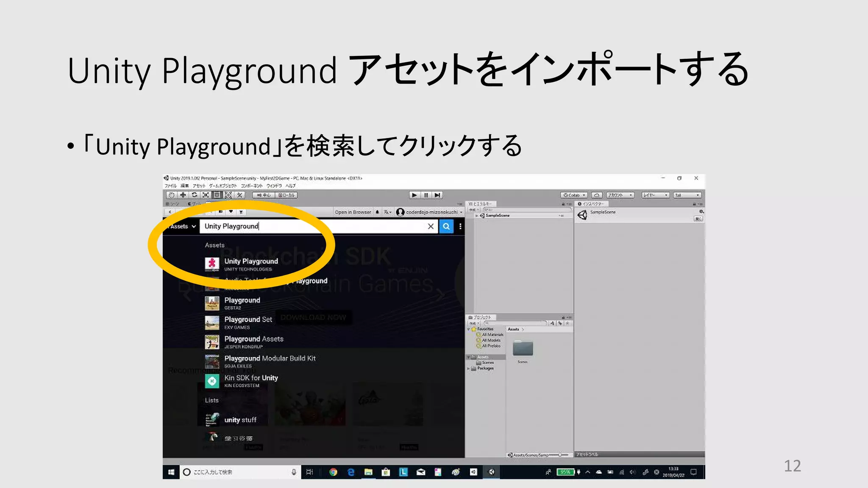Image resolution: width=868 pixels, height=488 pixels.
Task: Select the Rotate tool
Action: tap(194, 195)
